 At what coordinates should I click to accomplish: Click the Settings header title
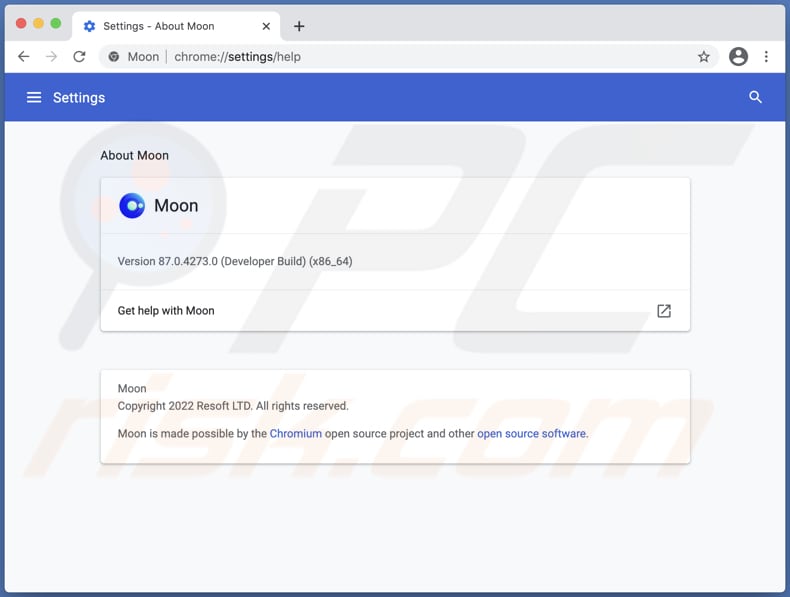tap(79, 98)
